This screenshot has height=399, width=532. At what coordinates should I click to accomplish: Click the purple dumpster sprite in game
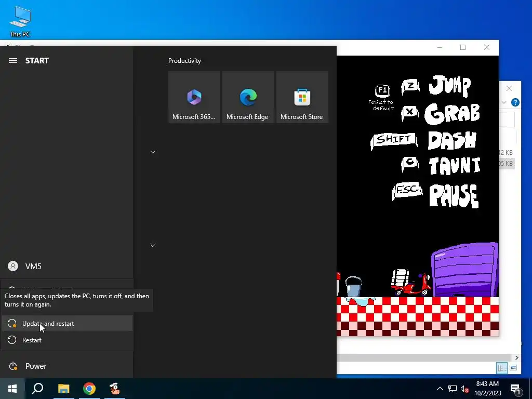click(x=464, y=270)
